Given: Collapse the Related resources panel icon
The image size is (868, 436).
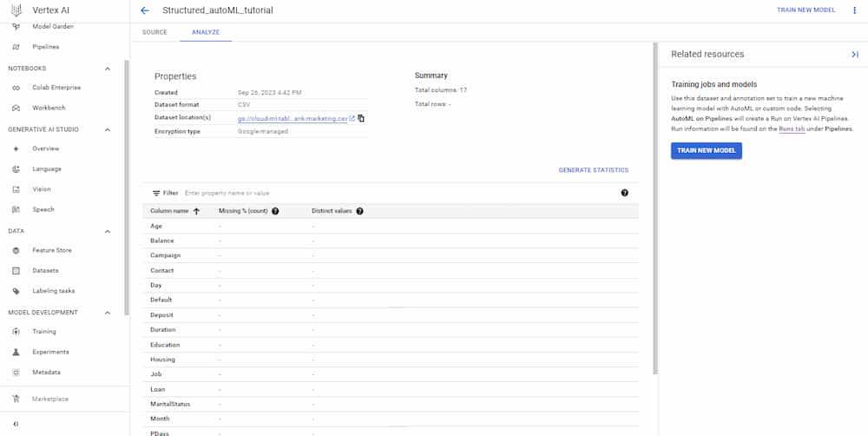Looking at the screenshot, I should click(x=855, y=55).
